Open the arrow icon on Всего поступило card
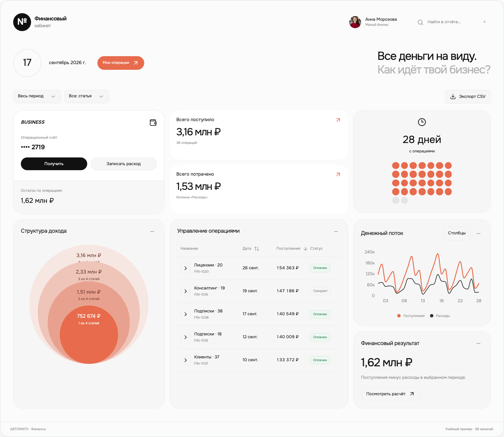This screenshot has width=504, height=437. 338,120
